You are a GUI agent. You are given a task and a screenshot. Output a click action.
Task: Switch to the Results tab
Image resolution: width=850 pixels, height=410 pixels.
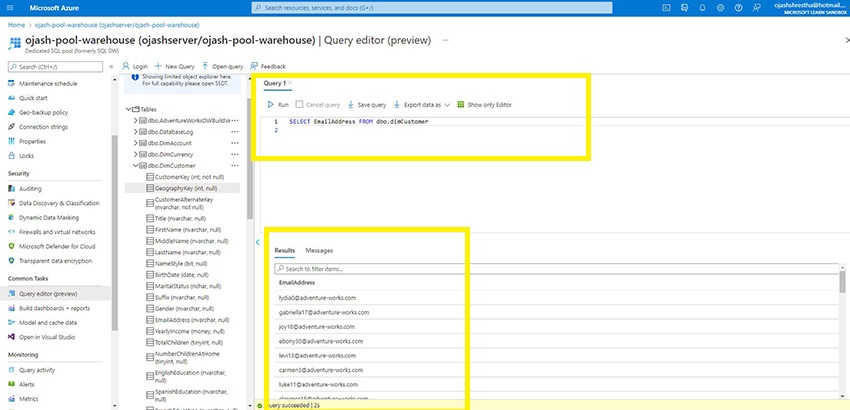tap(285, 251)
